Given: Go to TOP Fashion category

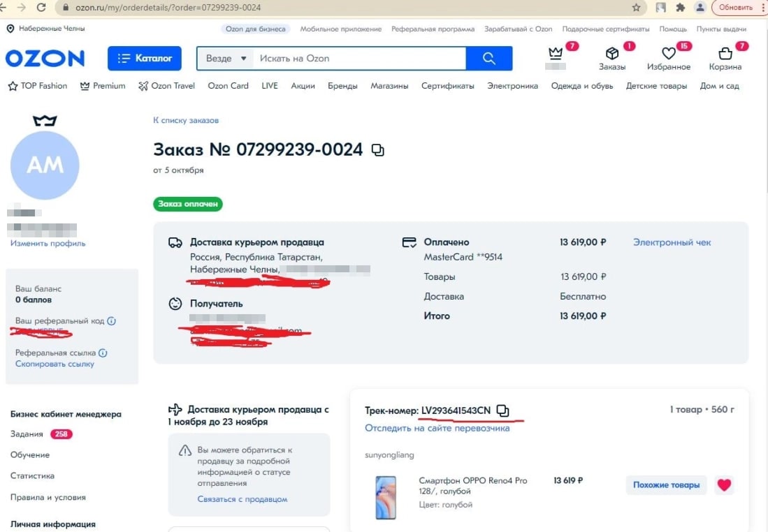Looking at the screenshot, I should pyautogui.click(x=38, y=86).
